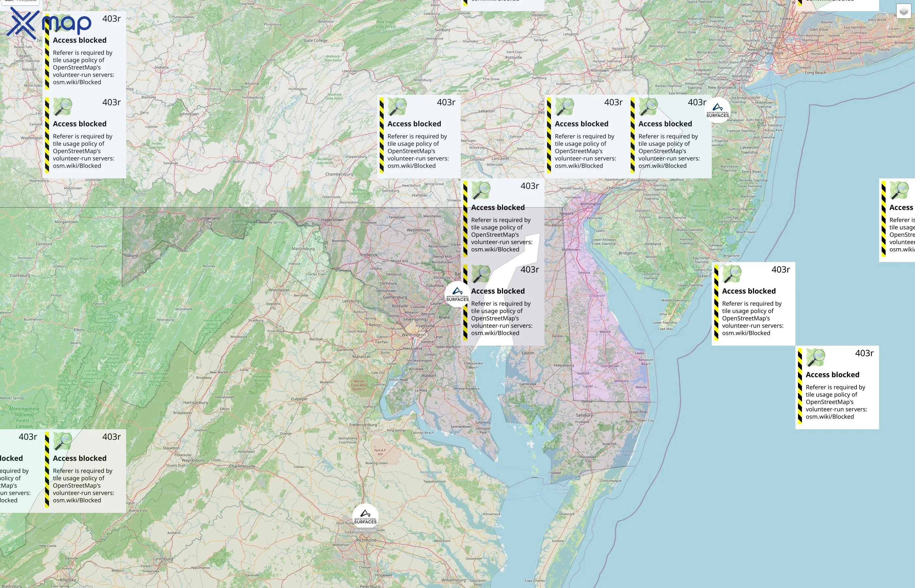
Task: Click the Fairmont city label
Action: coord(44,244)
